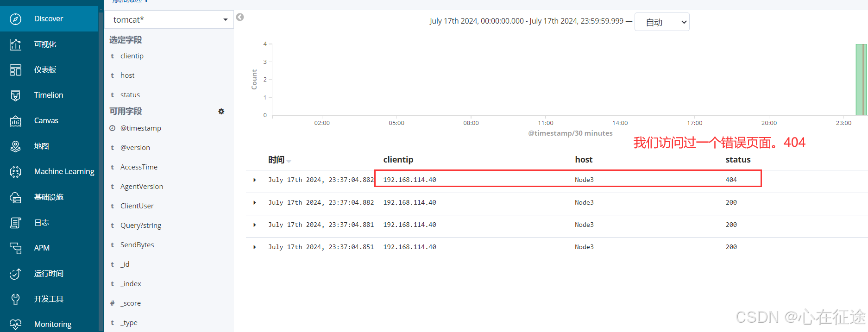868x332 pixels.
Task: Click the Monitoring heartbeat icon
Action: [15, 324]
